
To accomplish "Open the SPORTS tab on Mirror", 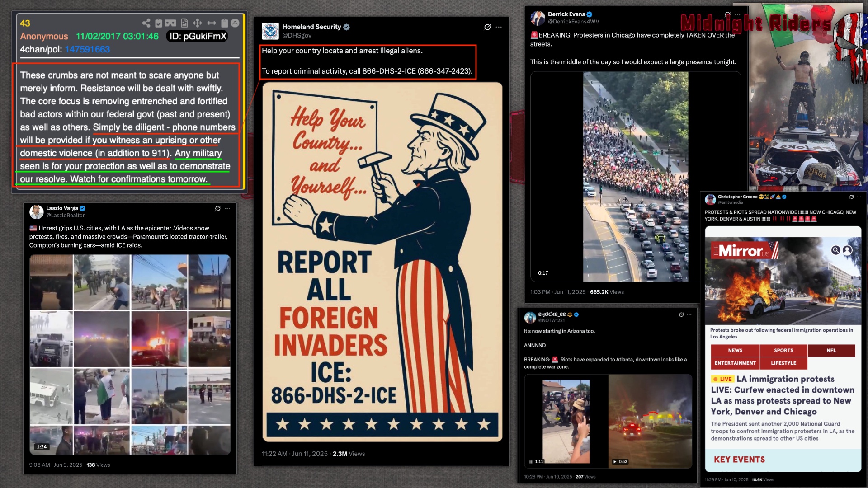I will [783, 350].
